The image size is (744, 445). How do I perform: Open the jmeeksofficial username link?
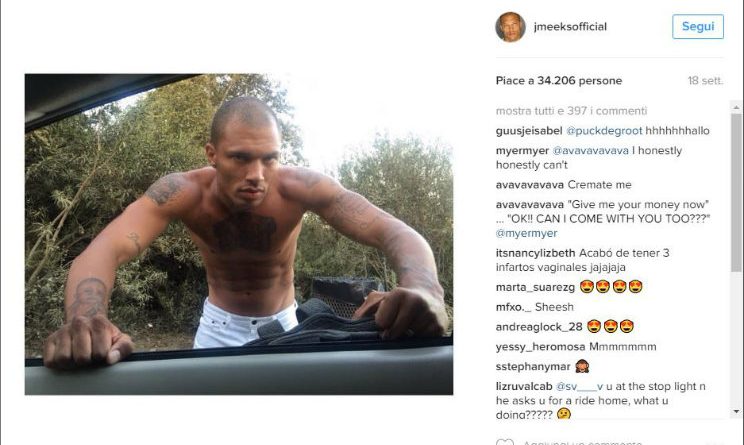tap(570, 27)
